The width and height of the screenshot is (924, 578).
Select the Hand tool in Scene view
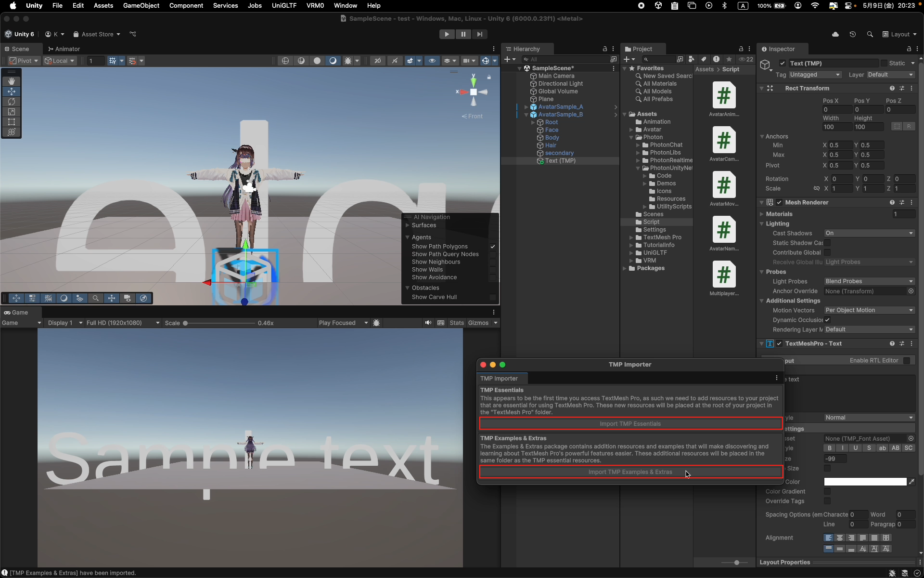coord(12,81)
